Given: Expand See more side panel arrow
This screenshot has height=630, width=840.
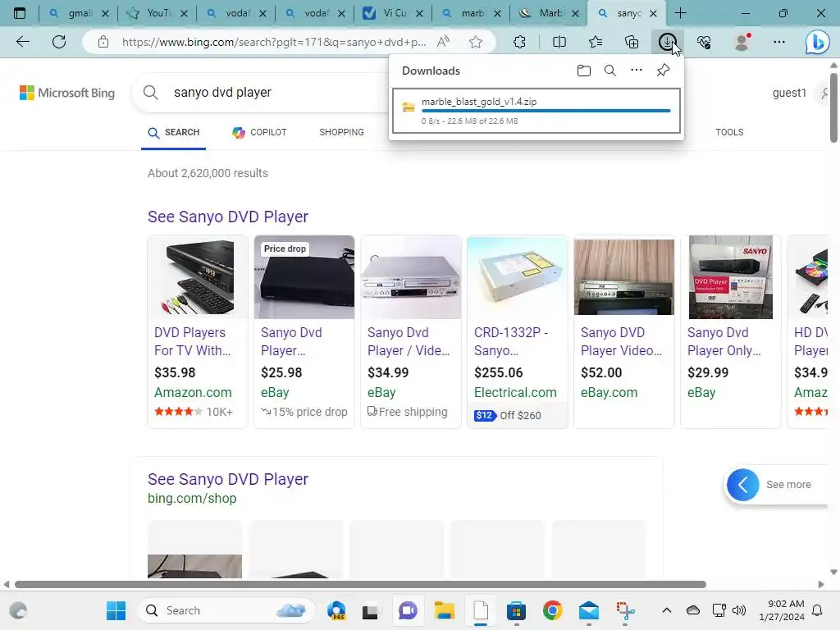Looking at the screenshot, I should click(742, 485).
